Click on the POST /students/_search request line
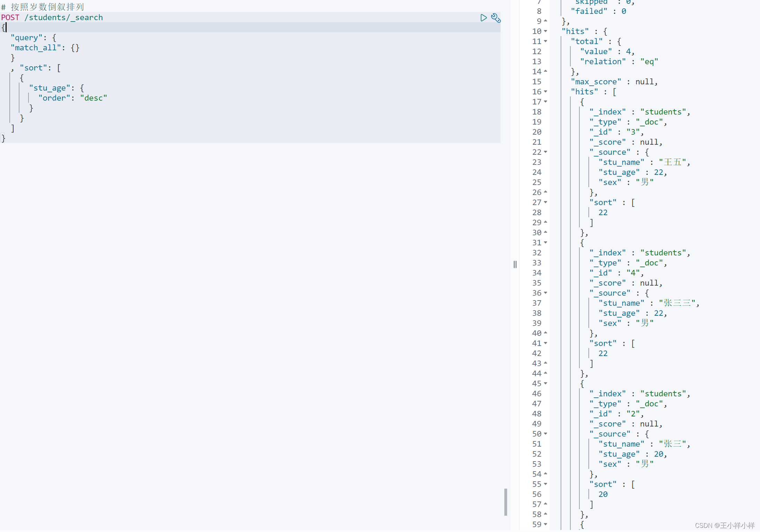The height and width of the screenshot is (532, 760). pyautogui.click(x=52, y=18)
